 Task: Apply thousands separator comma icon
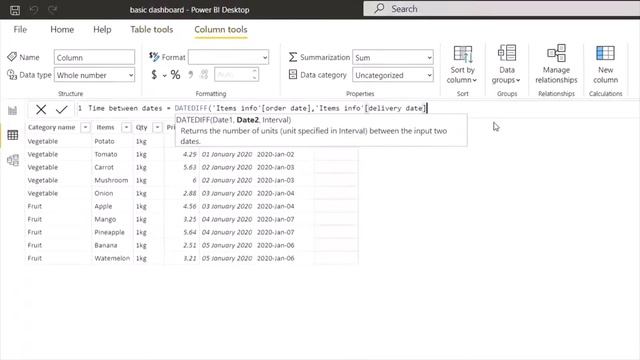click(x=191, y=74)
